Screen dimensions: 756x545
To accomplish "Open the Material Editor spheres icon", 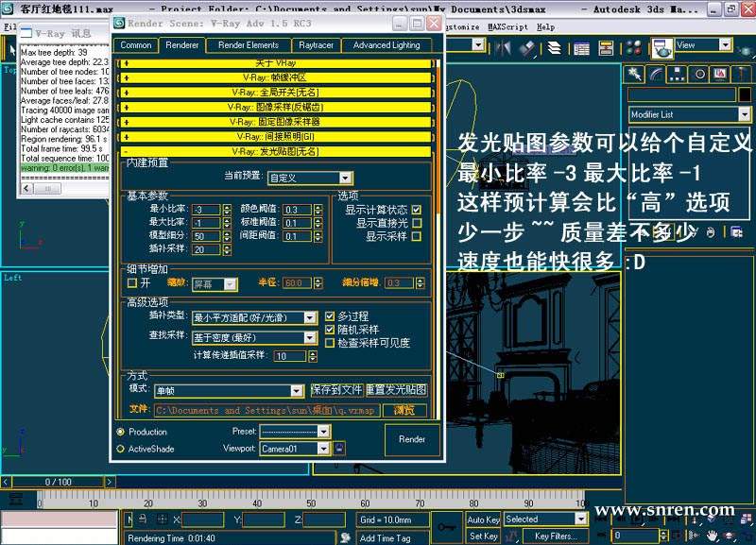I will click(x=634, y=48).
